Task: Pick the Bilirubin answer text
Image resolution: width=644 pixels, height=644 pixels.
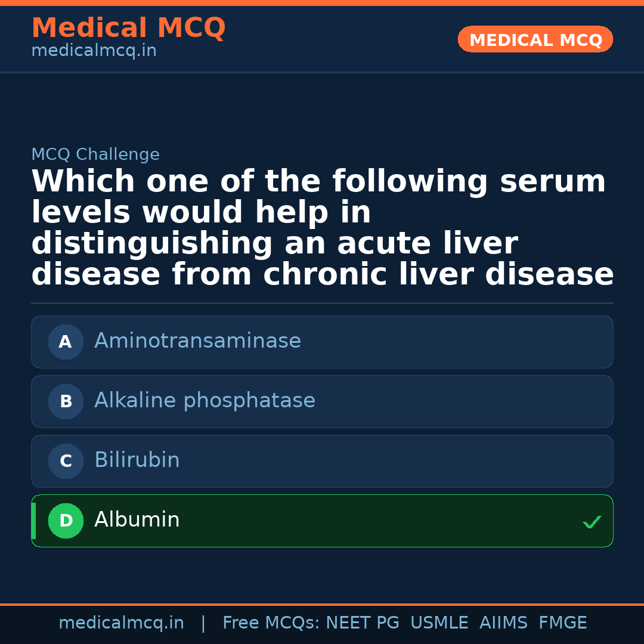Action: click(x=137, y=460)
